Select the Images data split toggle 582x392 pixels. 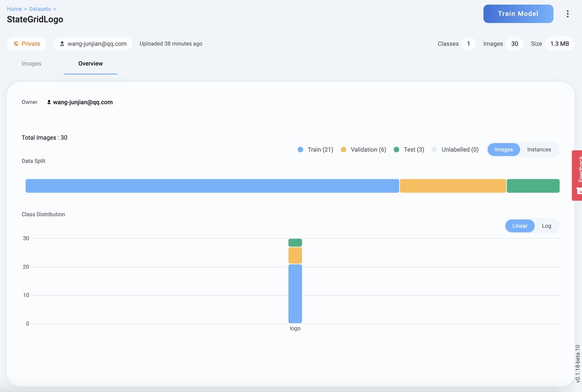503,150
